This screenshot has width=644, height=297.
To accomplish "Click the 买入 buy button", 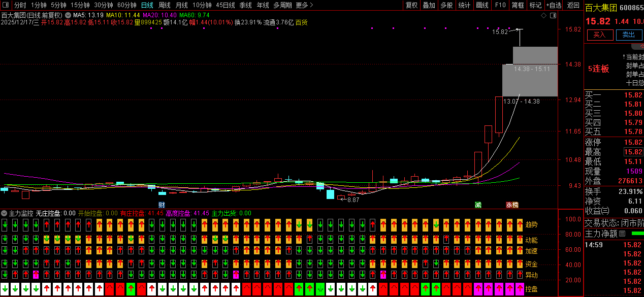I will pyautogui.click(x=600, y=35).
